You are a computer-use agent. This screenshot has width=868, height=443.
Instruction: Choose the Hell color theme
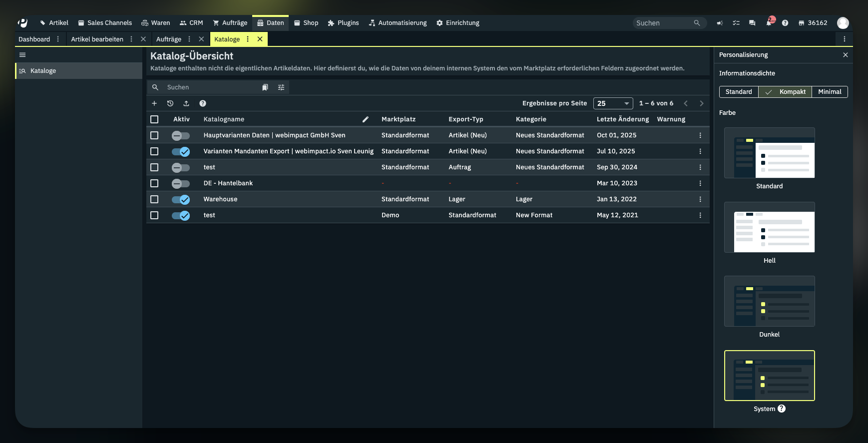pyautogui.click(x=769, y=228)
